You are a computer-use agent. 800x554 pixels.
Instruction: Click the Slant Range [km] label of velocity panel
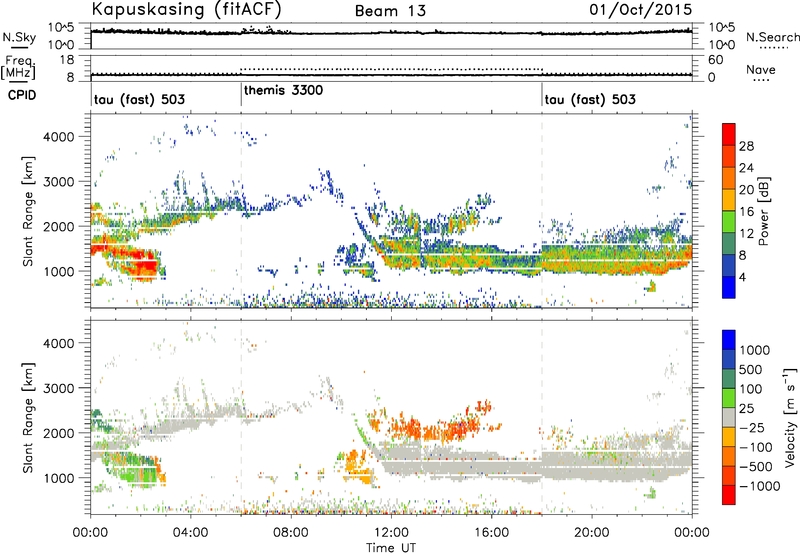tap(28, 417)
